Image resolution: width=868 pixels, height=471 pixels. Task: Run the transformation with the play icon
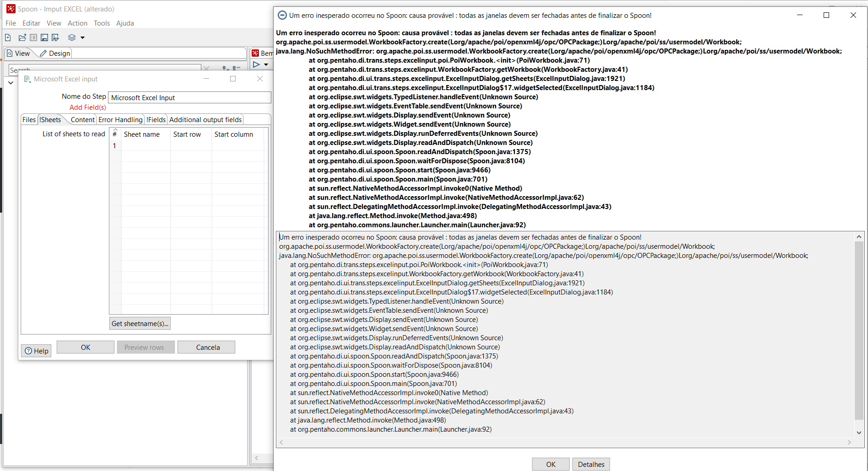256,64
